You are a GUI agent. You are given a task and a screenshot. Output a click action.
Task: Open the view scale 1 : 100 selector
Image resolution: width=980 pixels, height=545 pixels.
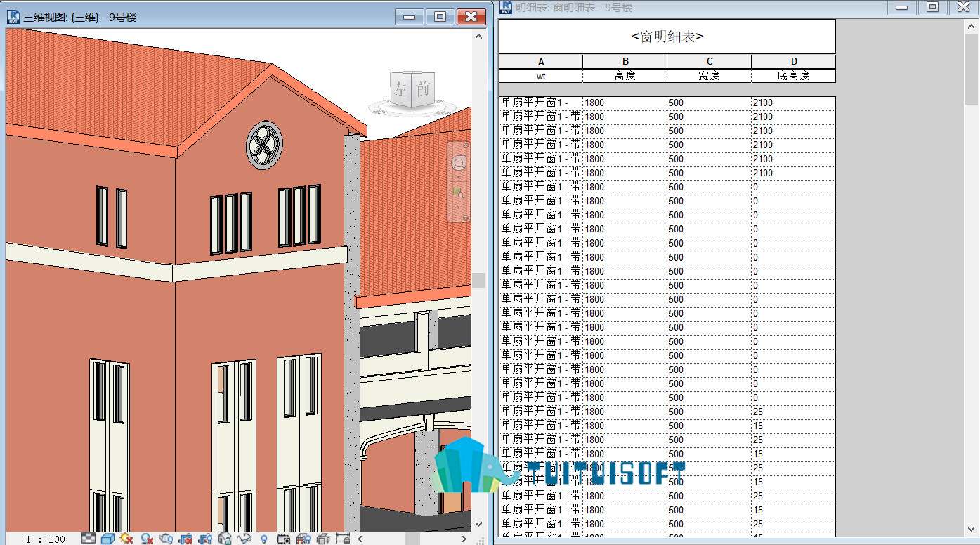point(46,539)
